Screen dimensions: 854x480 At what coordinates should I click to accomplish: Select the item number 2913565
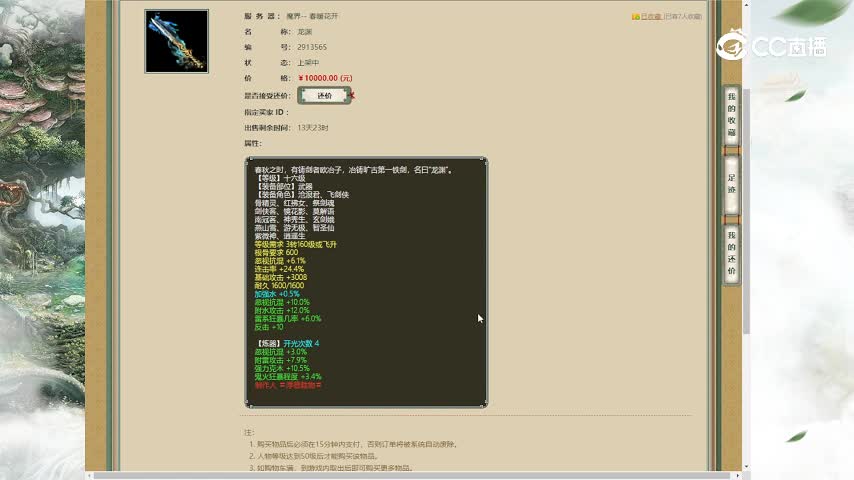(312, 47)
